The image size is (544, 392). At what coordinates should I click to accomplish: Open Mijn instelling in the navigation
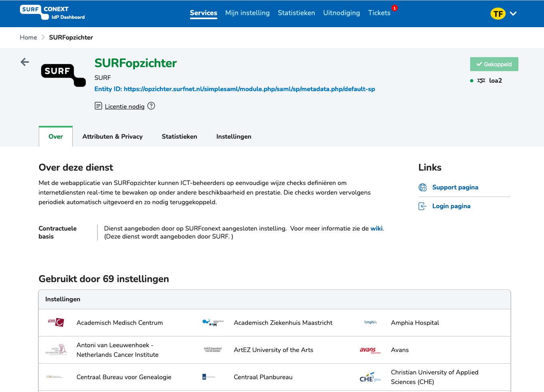point(247,13)
